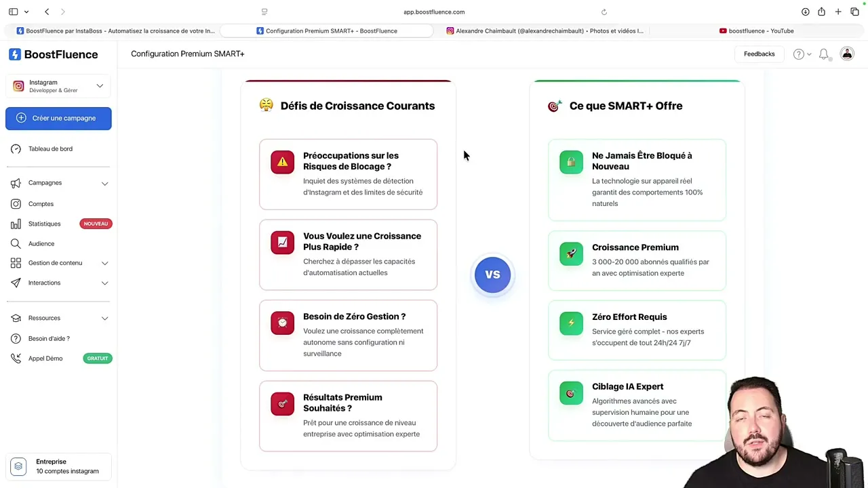Click the Entreprise workspace selector at bottom
868x488 pixels.
point(58,466)
